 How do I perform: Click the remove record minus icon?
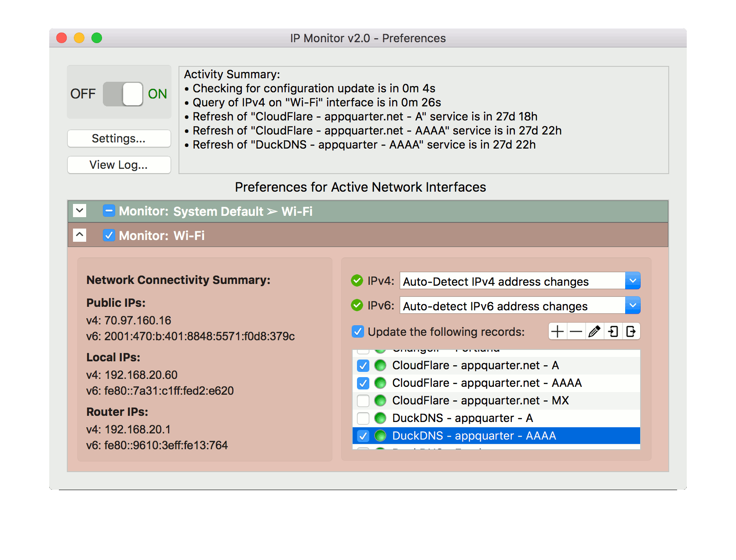point(576,331)
